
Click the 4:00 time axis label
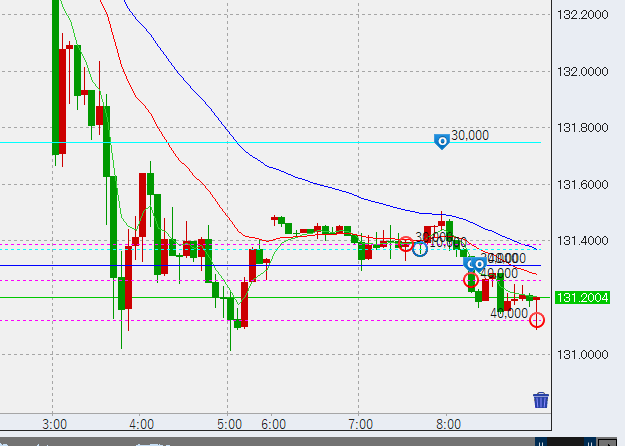[142, 423]
